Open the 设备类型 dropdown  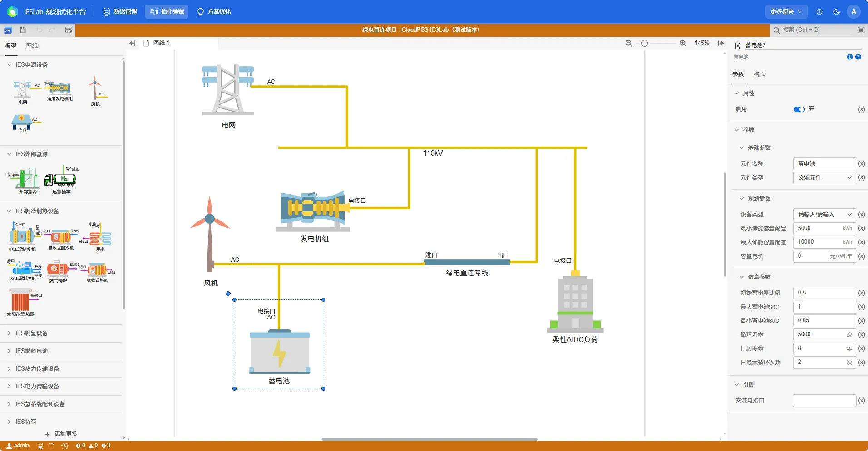pos(824,214)
